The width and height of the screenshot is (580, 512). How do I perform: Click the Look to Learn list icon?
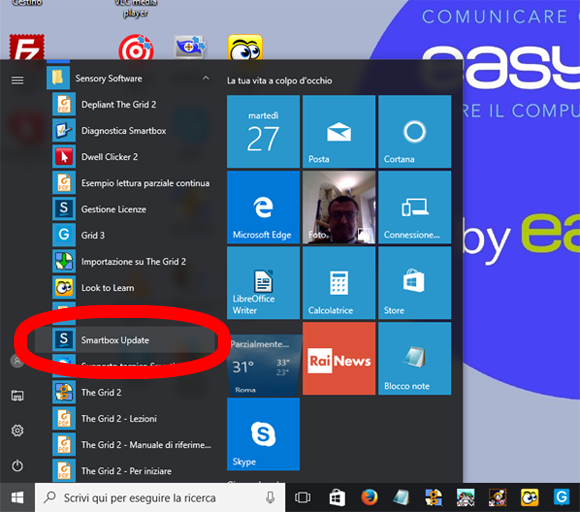click(64, 287)
